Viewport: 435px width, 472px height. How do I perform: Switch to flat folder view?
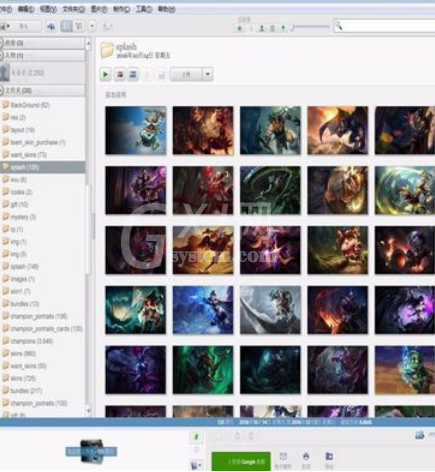pyautogui.click(x=66, y=26)
